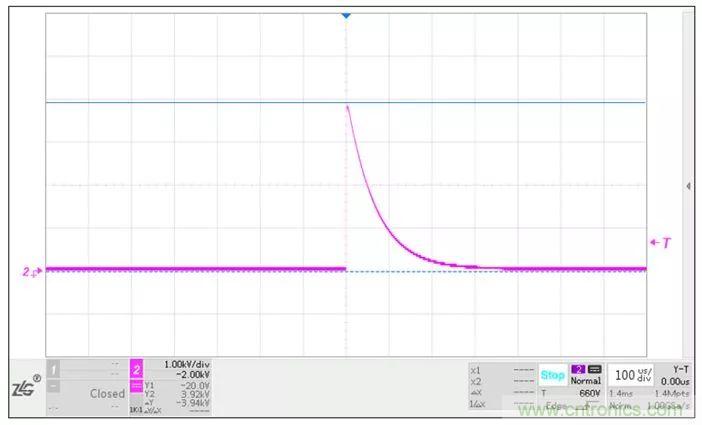This screenshot has width=702, height=425.
Task: Click the channel 2 ground reference marker
Action: point(31,271)
